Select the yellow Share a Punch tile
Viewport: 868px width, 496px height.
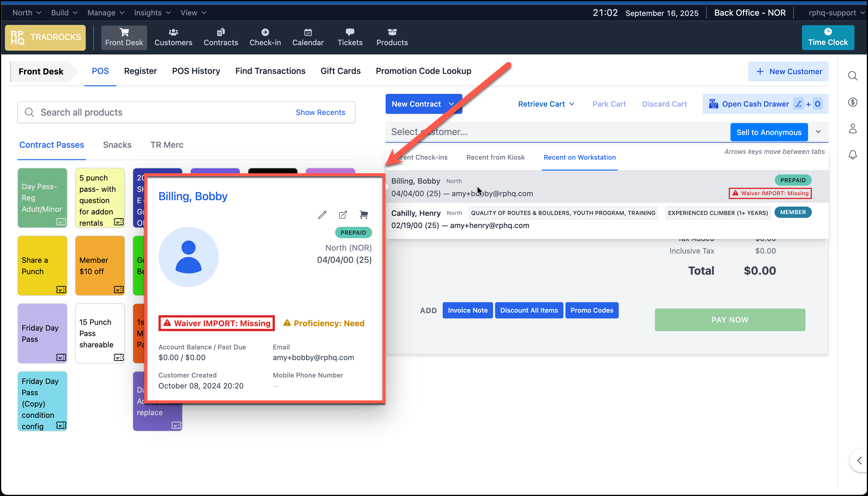tap(42, 265)
